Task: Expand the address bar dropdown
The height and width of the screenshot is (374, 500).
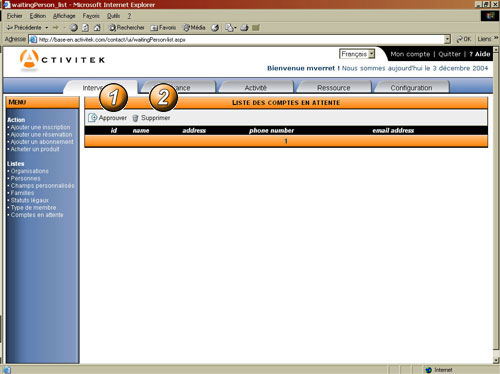Action: (x=447, y=39)
